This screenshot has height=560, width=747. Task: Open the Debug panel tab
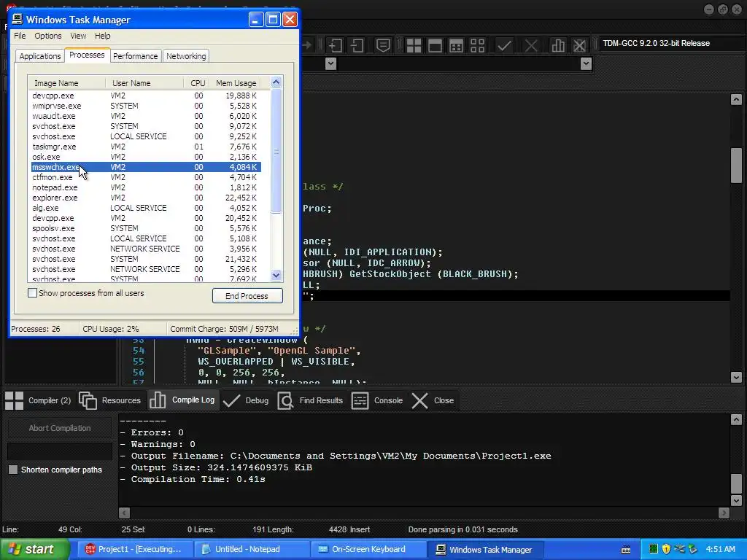(246, 400)
